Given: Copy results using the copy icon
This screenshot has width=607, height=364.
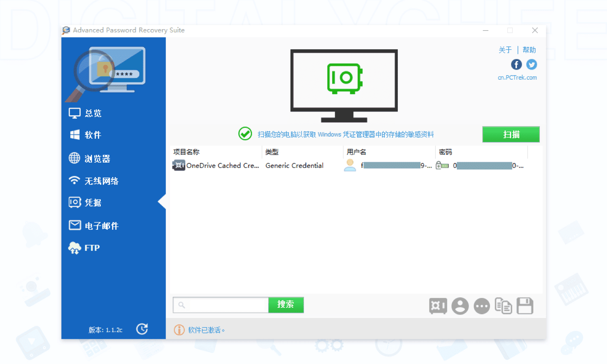Looking at the screenshot, I should (503, 306).
